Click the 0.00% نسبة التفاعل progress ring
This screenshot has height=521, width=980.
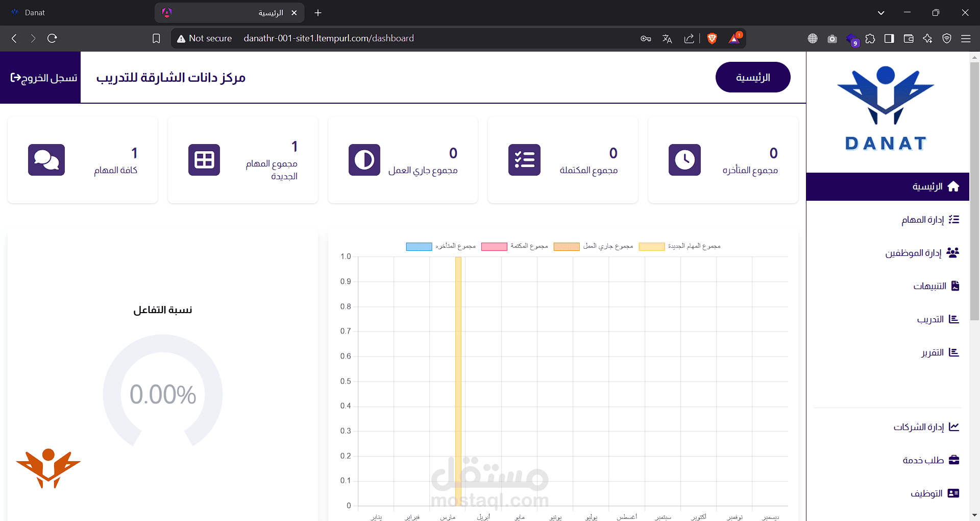162,393
